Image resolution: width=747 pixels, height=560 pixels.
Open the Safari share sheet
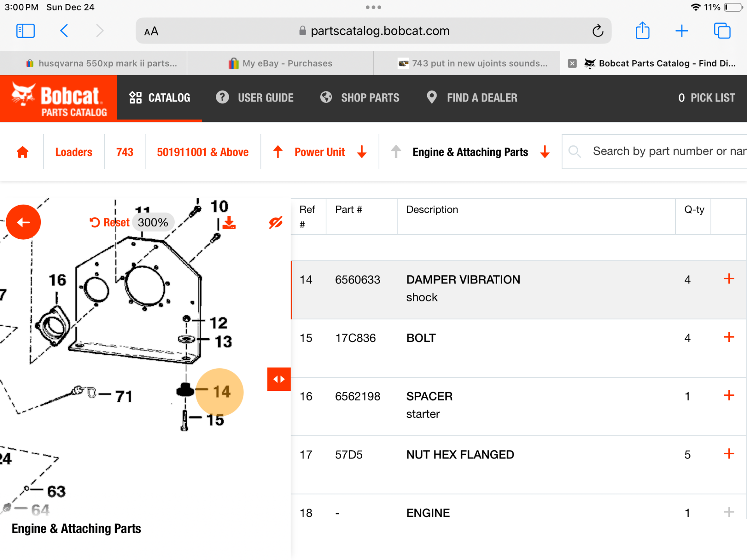tap(642, 30)
